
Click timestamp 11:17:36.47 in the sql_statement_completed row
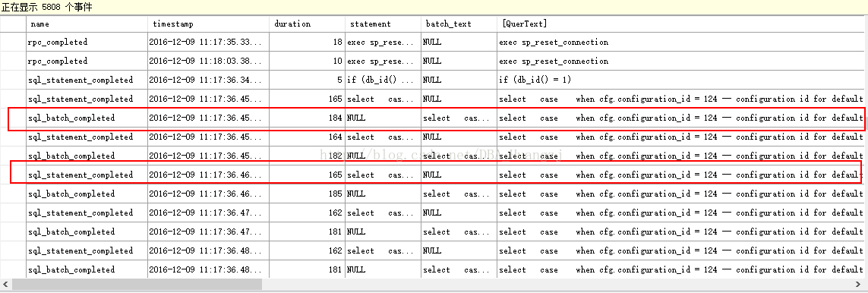(205, 213)
